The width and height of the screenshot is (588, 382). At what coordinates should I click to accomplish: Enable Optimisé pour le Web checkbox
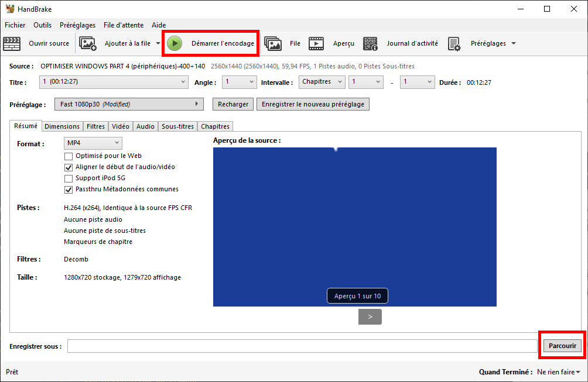69,156
